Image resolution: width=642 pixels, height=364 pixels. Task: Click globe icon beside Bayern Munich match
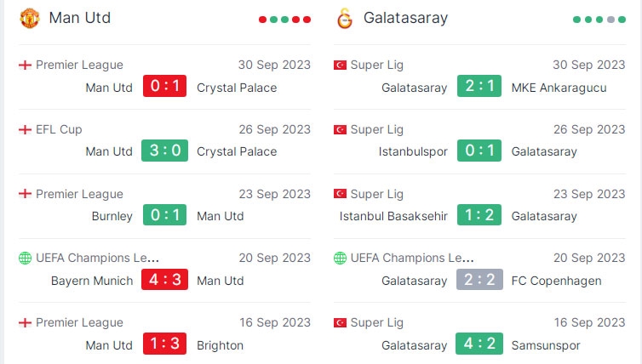pos(25,258)
